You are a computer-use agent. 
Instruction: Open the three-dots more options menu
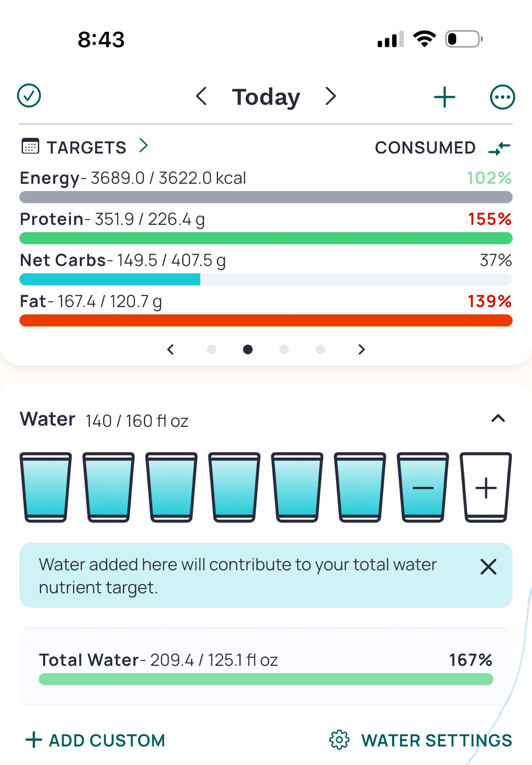point(502,97)
